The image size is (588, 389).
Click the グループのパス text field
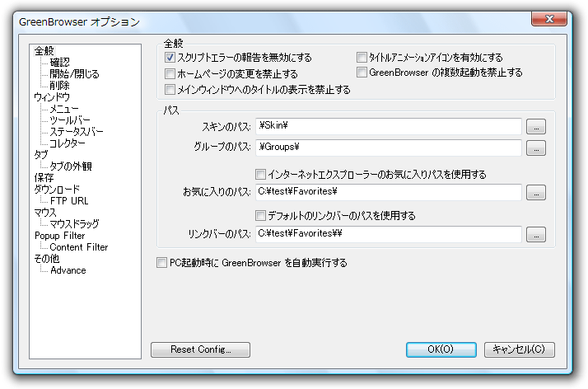pos(389,148)
